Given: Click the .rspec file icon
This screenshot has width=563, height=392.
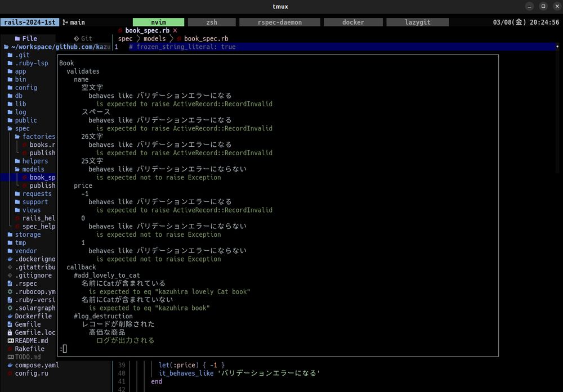Looking at the screenshot, I should 10,283.
